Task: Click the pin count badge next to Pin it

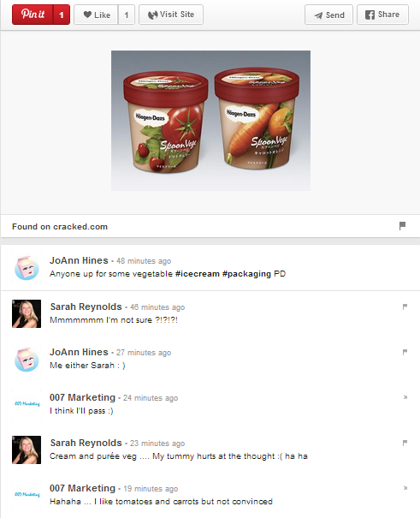Action: click(62, 15)
